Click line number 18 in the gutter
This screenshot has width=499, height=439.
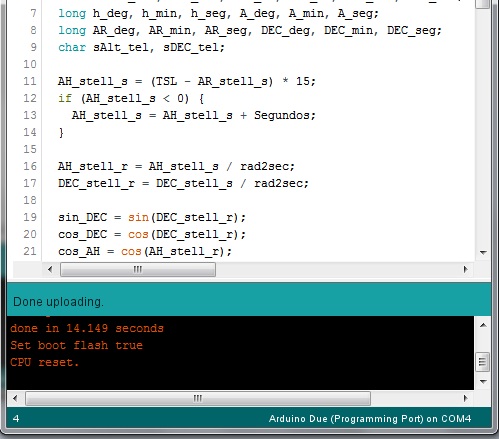pos(30,200)
